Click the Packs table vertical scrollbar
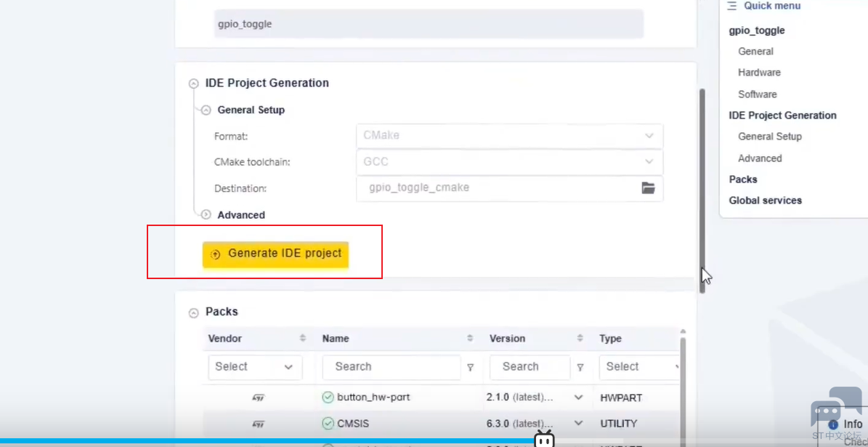The width and height of the screenshot is (868, 447). pos(683,387)
